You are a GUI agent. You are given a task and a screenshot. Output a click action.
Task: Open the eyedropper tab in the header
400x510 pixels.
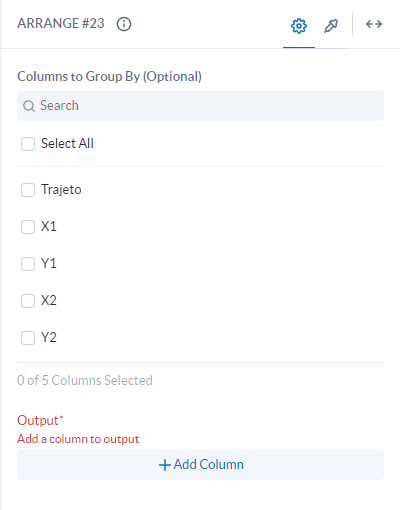point(331,26)
